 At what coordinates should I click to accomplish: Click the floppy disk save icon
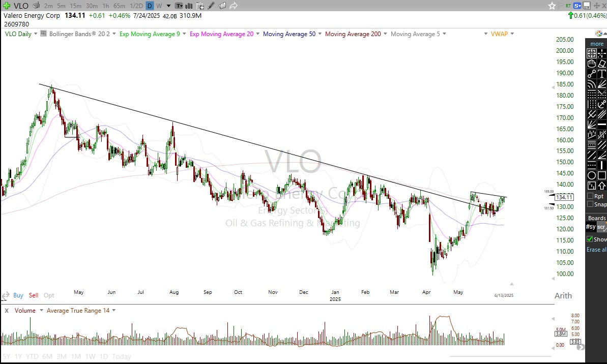587,6
